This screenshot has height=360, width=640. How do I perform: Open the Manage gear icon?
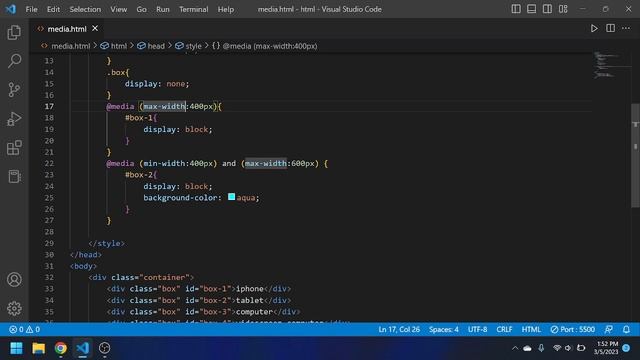coord(14,308)
